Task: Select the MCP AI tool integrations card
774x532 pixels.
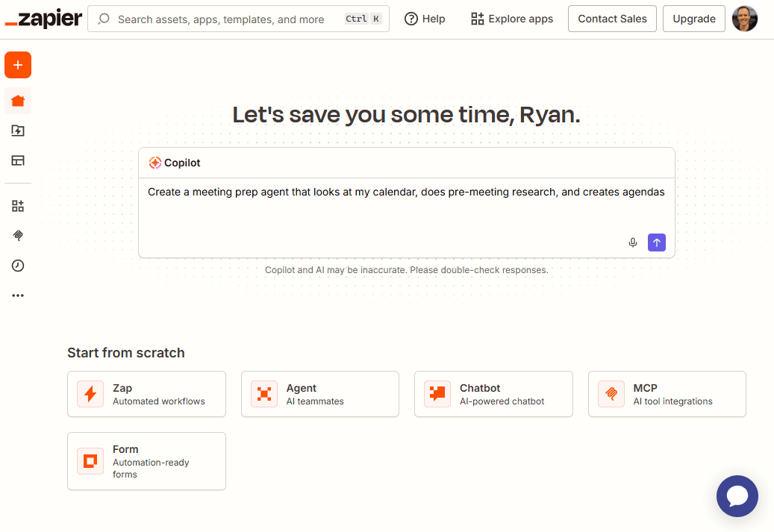Action: (667, 394)
